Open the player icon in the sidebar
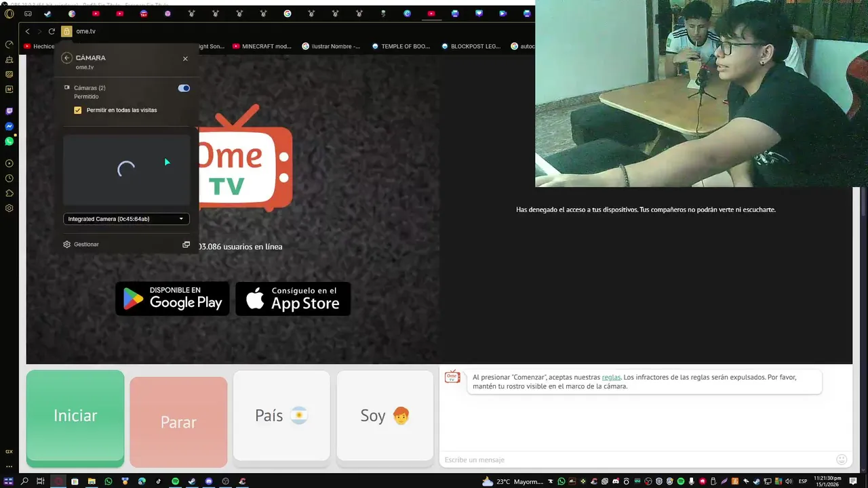The height and width of the screenshot is (488, 868). click(9, 163)
